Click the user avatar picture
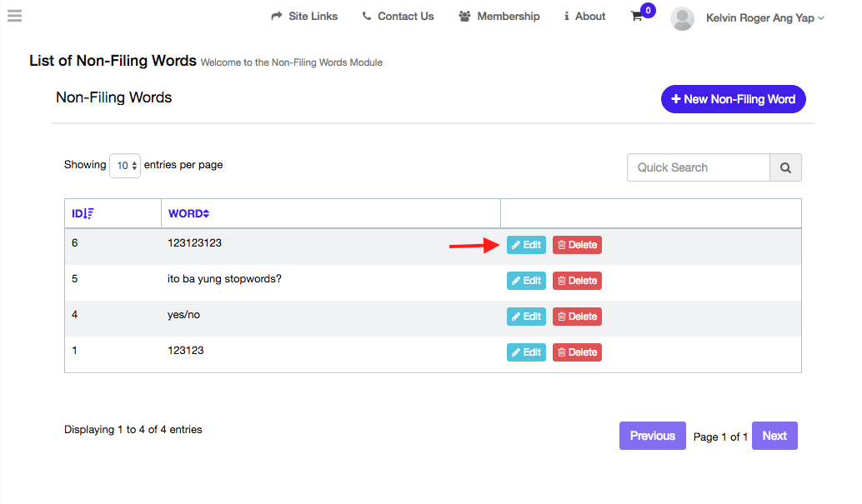The height and width of the screenshot is (504, 862). click(682, 18)
